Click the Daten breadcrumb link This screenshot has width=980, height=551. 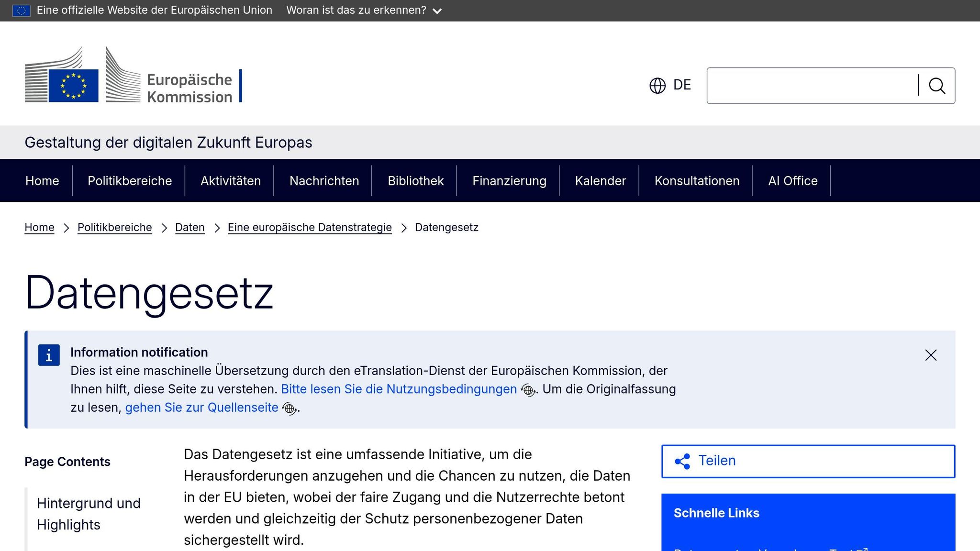coord(190,227)
